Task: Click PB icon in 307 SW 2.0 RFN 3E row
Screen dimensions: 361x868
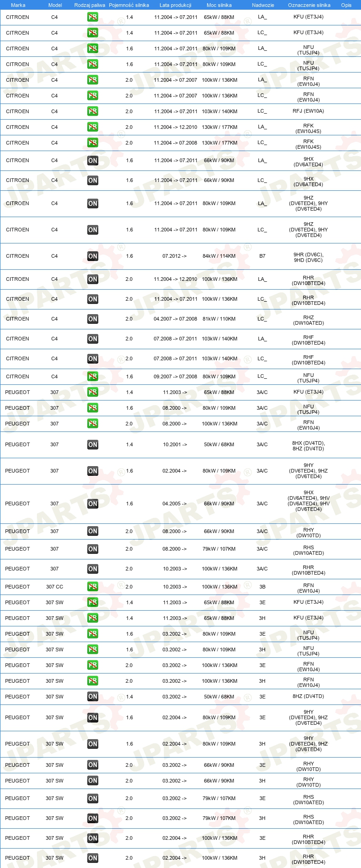Action: (93, 665)
